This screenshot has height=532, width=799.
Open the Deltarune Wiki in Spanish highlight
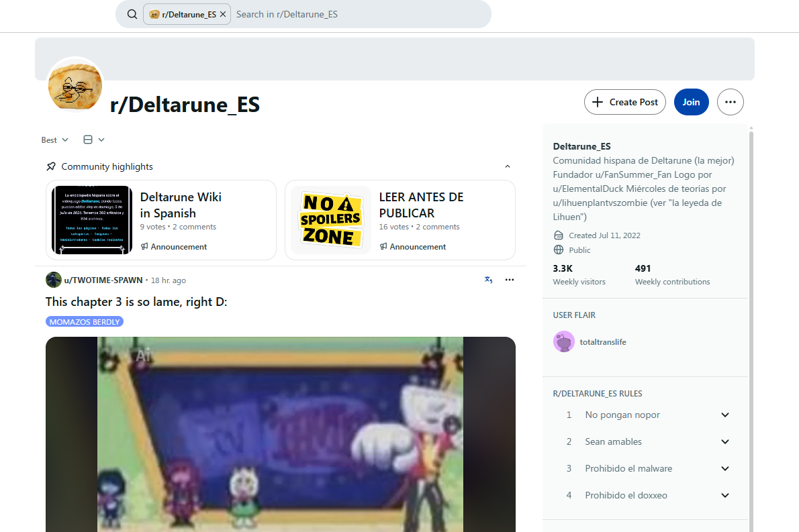(x=161, y=220)
